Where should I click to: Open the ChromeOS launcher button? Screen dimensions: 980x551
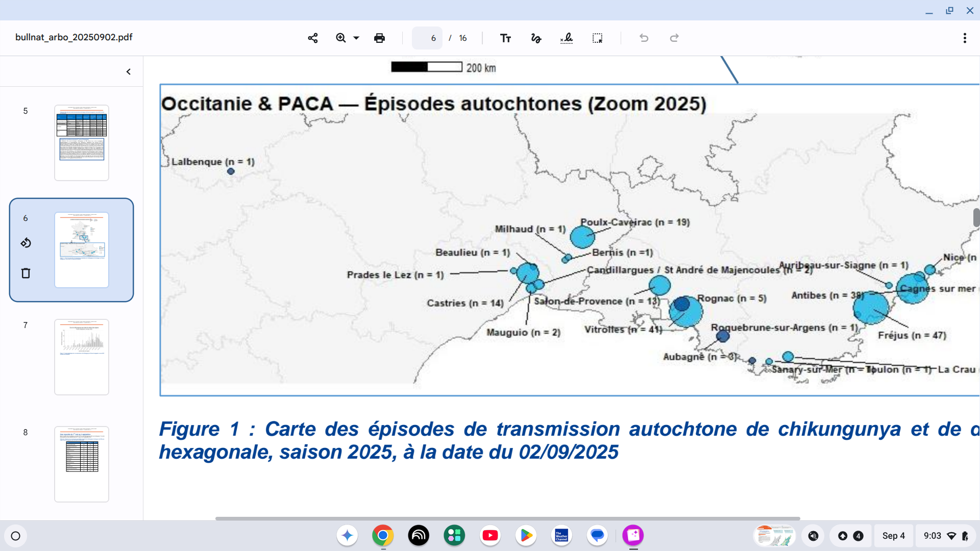click(x=16, y=536)
